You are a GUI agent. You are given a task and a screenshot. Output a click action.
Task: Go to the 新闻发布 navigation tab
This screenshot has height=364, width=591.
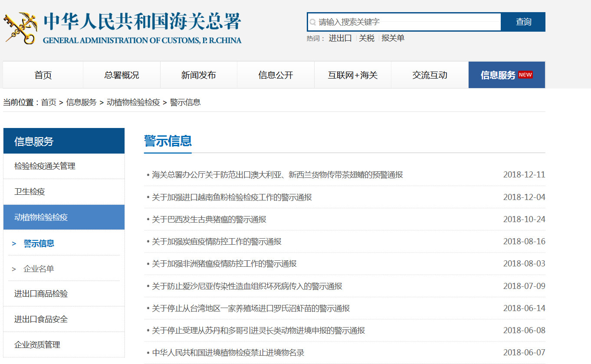(x=198, y=75)
